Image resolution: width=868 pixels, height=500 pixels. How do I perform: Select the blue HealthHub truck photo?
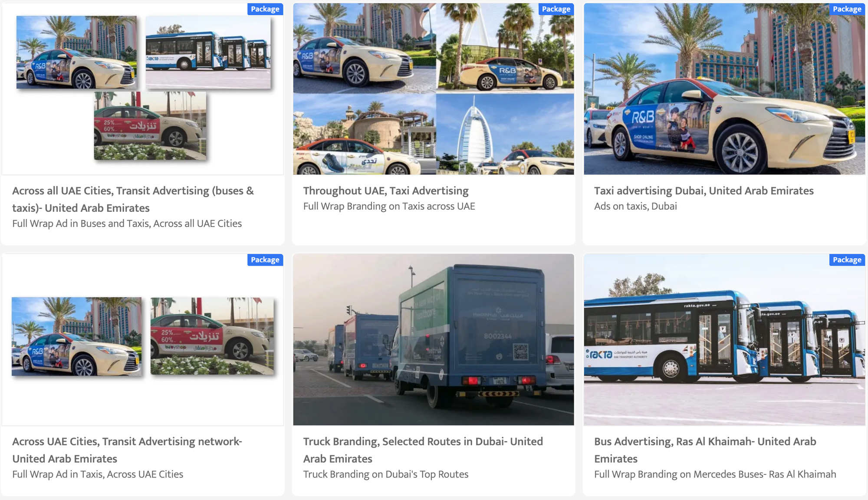coord(434,339)
